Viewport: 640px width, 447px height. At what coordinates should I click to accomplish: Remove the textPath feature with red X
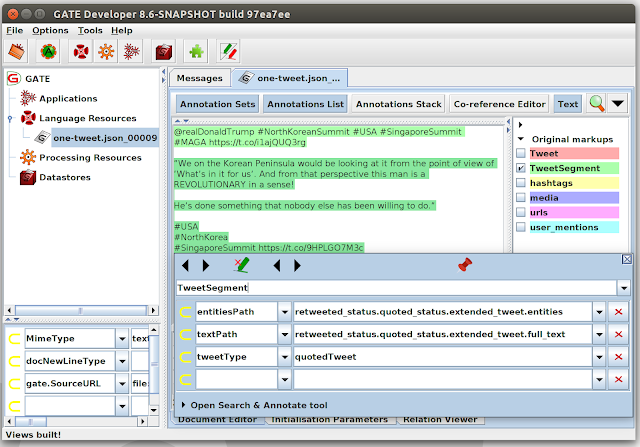coord(618,334)
